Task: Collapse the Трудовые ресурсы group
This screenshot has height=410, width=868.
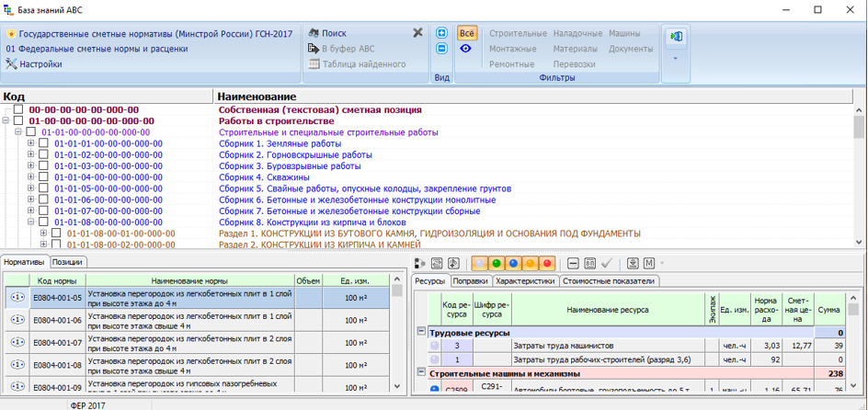Action: click(421, 332)
